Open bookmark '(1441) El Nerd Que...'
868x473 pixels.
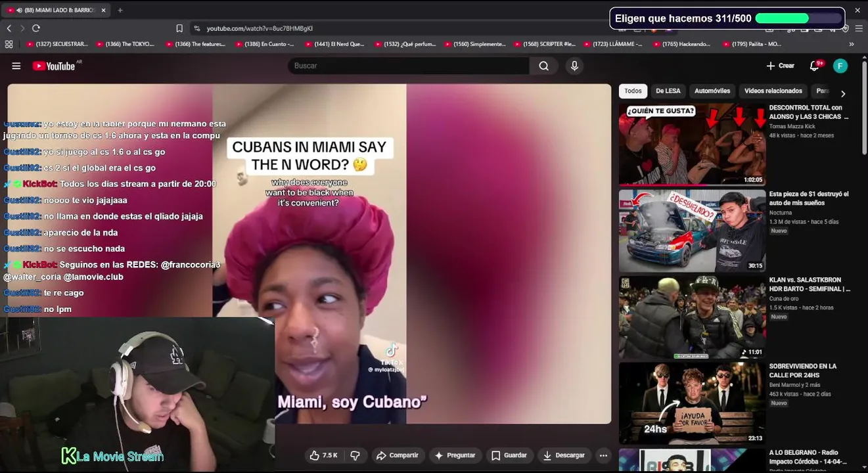tap(334, 44)
